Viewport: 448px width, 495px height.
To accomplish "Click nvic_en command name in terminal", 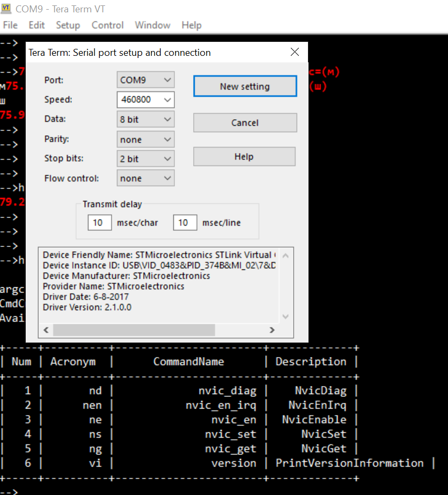I will click(x=234, y=419).
